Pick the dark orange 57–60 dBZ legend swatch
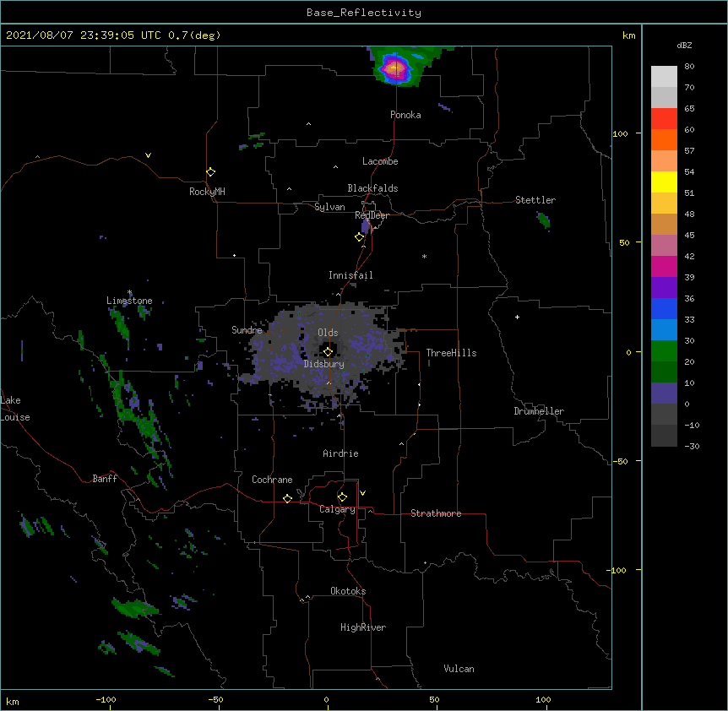 coord(664,139)
